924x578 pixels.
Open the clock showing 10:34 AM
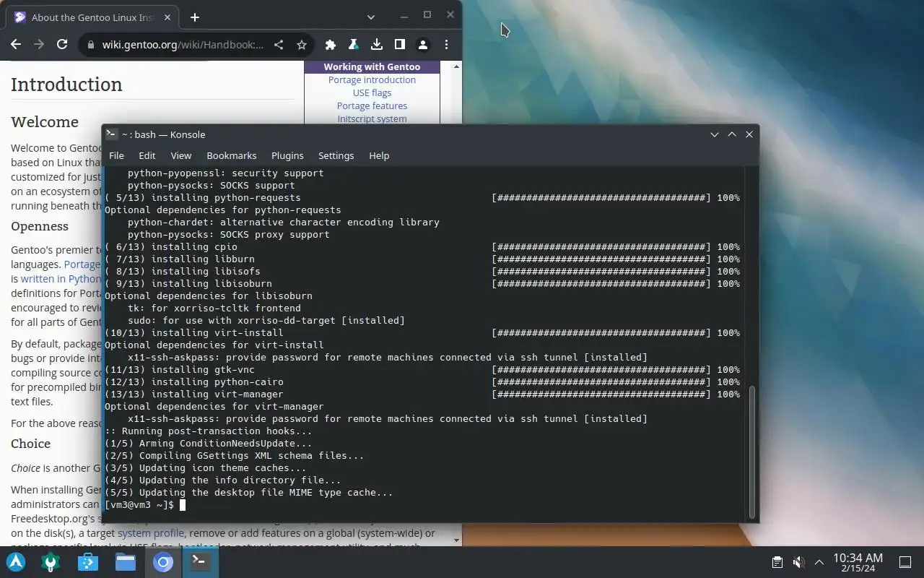point(858,562)
